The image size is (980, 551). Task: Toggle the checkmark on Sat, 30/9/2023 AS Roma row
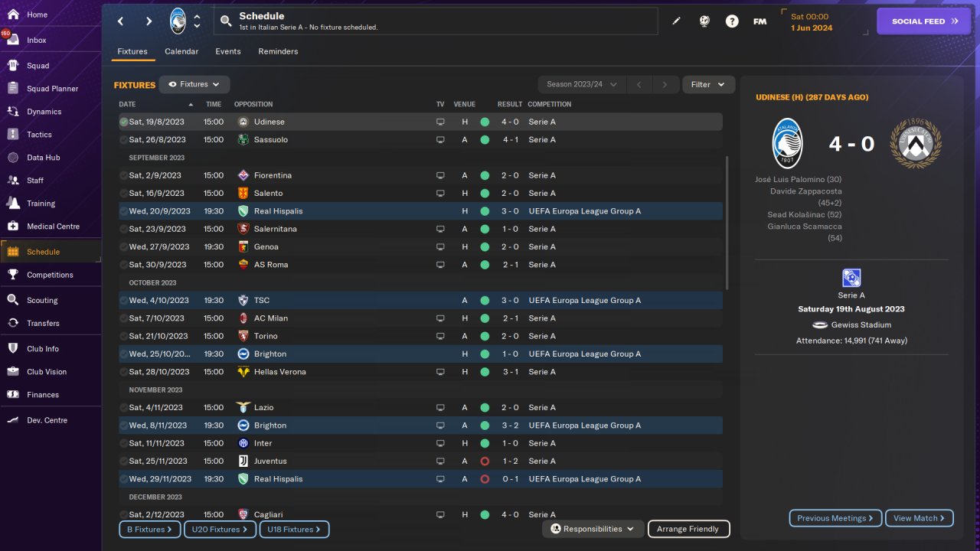pos(123,265)
